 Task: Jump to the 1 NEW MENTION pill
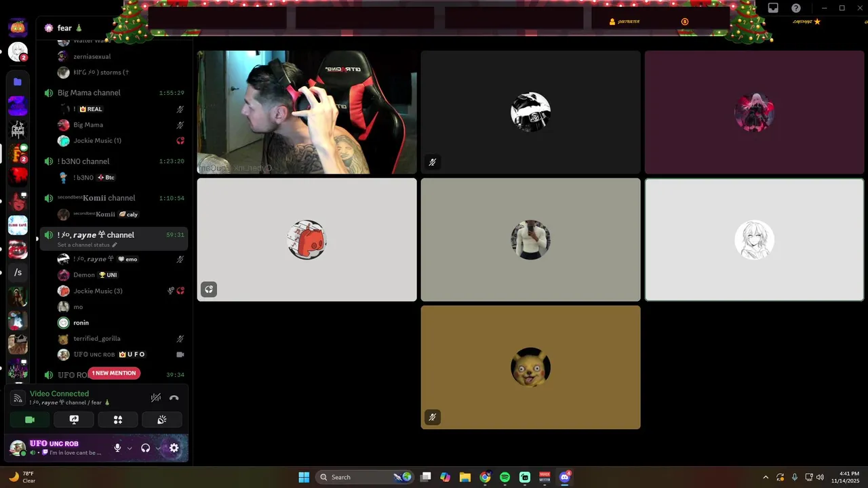(114, 373)
